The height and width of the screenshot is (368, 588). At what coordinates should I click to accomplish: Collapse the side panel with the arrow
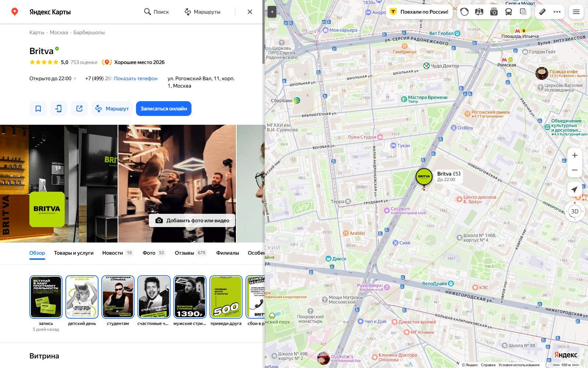pos(272,12)
